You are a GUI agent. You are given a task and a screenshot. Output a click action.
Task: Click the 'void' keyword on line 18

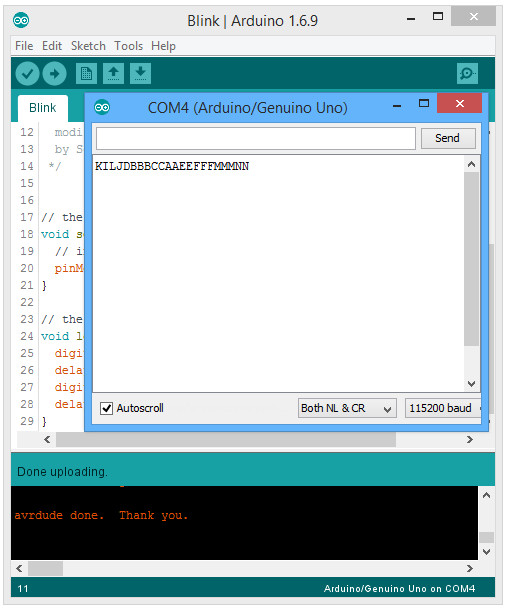(x=55, y=234)
